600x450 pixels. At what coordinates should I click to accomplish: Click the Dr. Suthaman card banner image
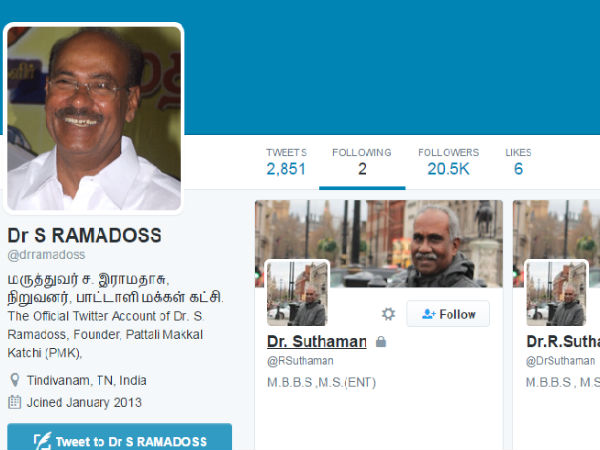(379, 243)
